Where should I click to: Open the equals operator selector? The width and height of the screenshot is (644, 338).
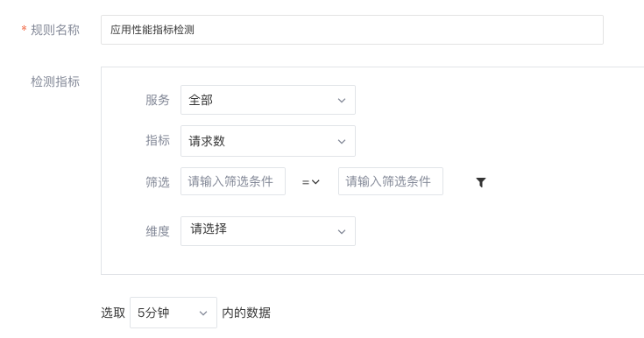coord(311,181)
